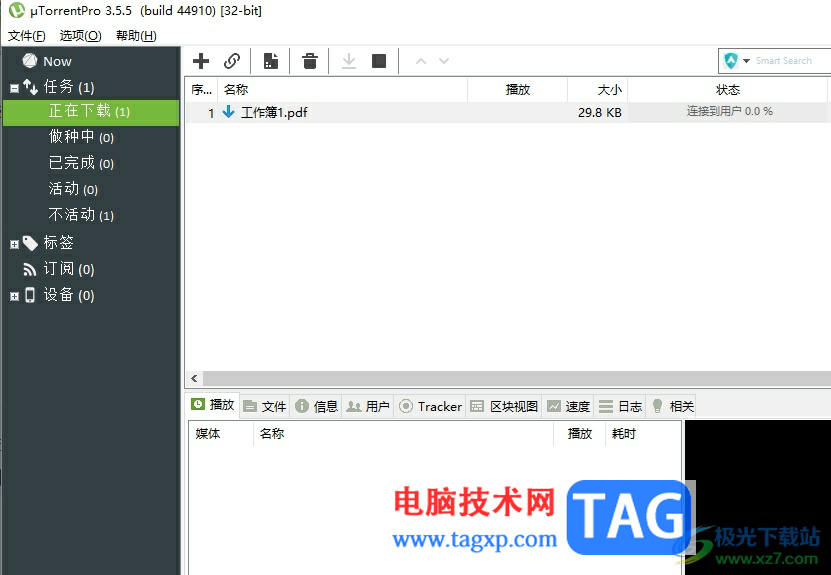Click the Start download arrow icon
Image resolution: width=831 pixels, height=575 pixels.
click(x=349, y=61)
